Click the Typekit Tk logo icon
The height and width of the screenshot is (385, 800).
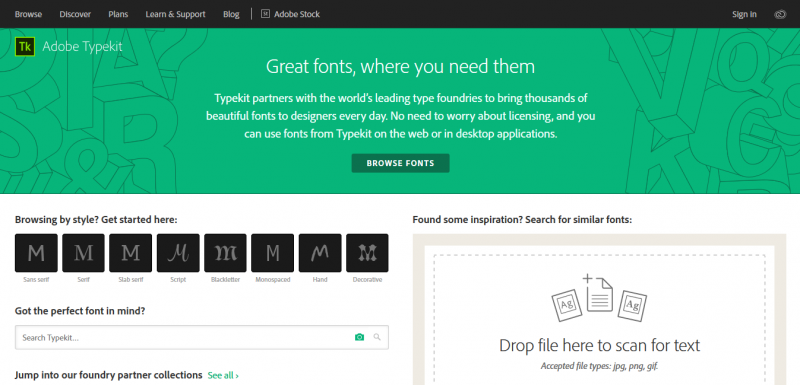(x=25, y=46)
